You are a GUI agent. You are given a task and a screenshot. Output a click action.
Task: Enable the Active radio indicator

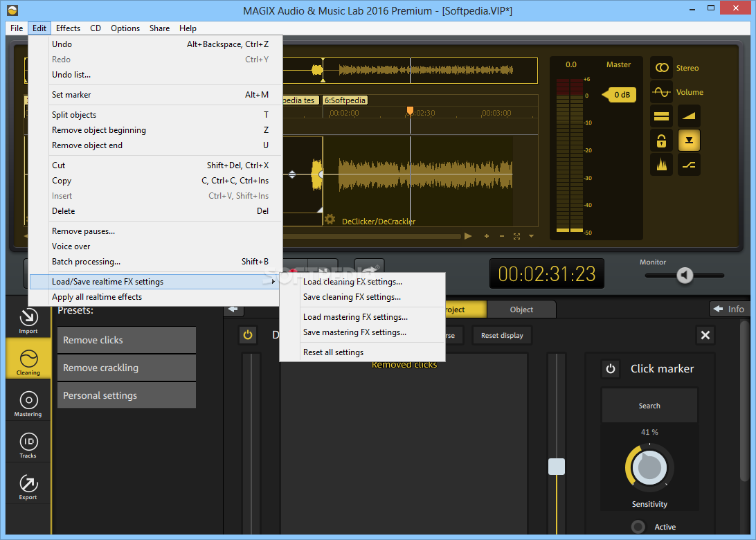pyautogui.click(x=638, y=526)
